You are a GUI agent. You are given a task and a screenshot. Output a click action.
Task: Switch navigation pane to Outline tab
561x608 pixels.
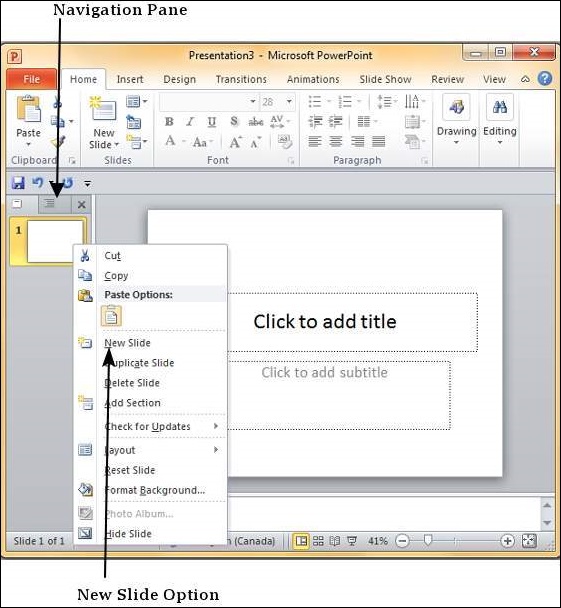coord(50,203)
